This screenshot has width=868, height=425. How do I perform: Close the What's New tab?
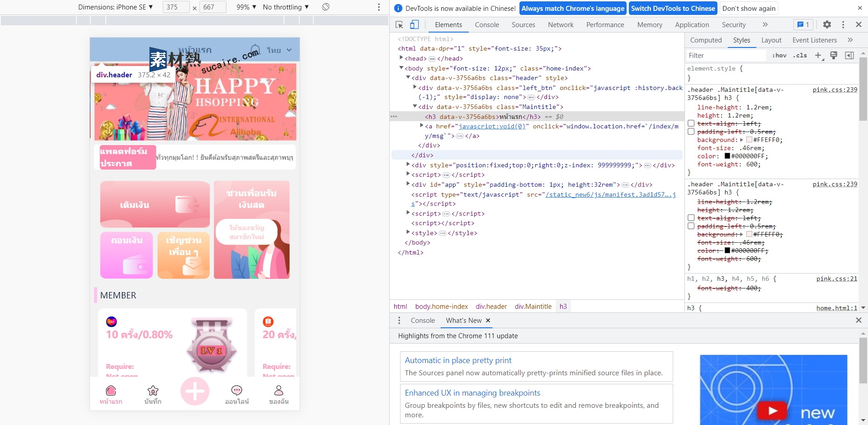click(x=488, y=321)
